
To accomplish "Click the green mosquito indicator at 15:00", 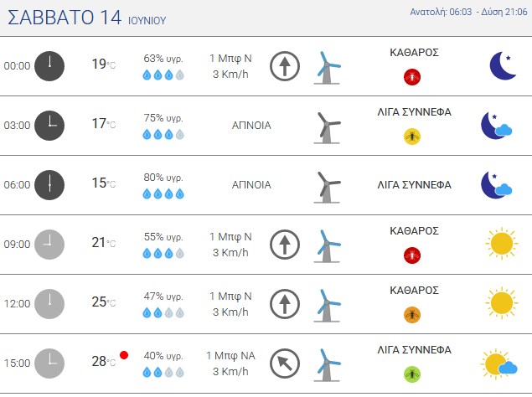I will [x=412, y=374].
